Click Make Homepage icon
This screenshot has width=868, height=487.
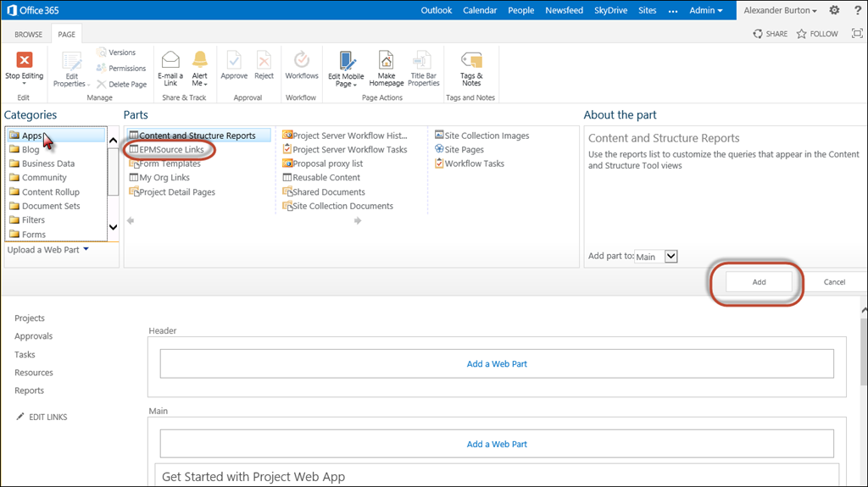(386, 60)
